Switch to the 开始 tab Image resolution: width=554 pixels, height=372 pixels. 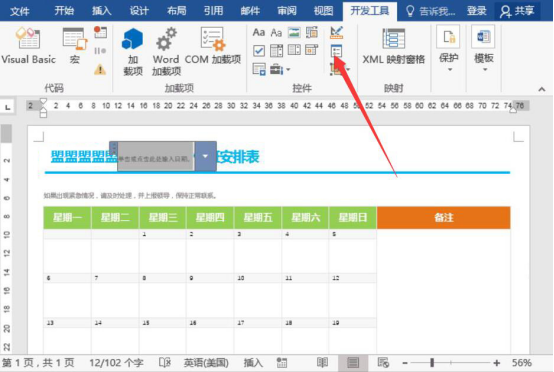coord(64,11)
